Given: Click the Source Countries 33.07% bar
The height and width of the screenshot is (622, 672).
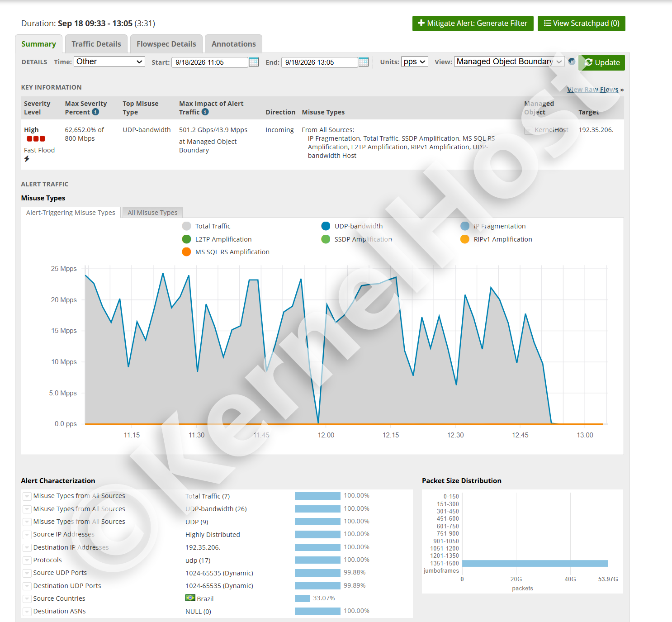Looking at the screenshot, I should tap(303, 598).
